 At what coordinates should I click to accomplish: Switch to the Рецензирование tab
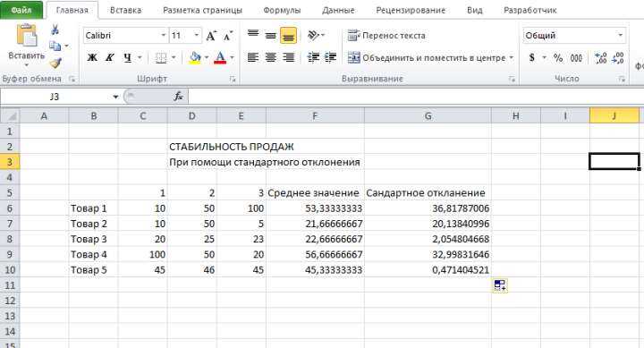[x=411, y=10]
